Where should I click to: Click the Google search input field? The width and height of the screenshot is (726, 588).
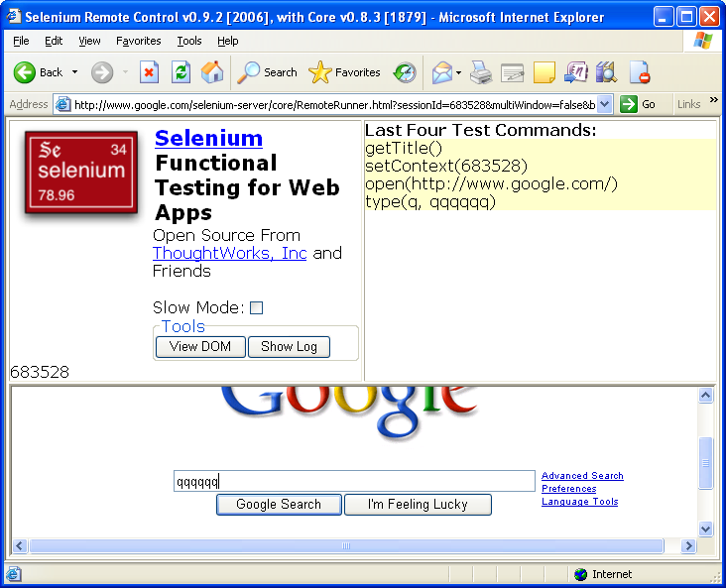(354, 481)
